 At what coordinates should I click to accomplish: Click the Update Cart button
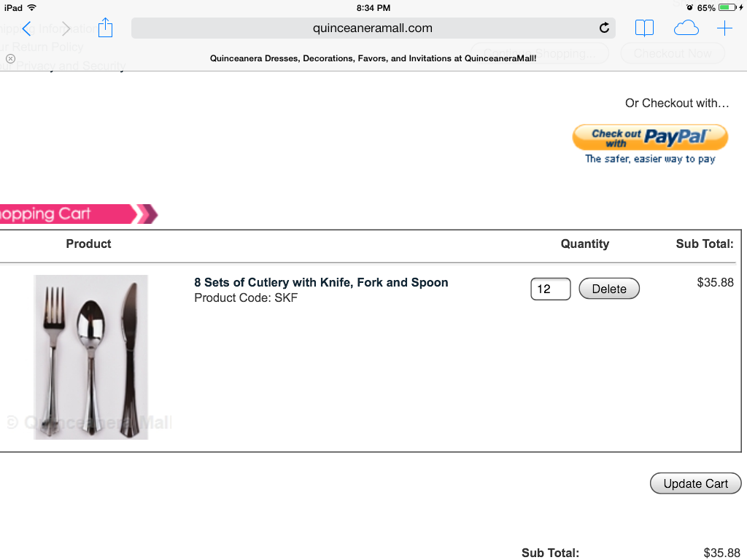tap(695, 483)
